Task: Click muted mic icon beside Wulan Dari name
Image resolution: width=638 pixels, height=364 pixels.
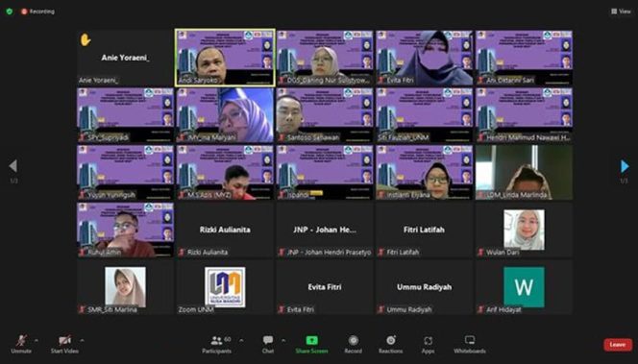Action: point(481,253)
